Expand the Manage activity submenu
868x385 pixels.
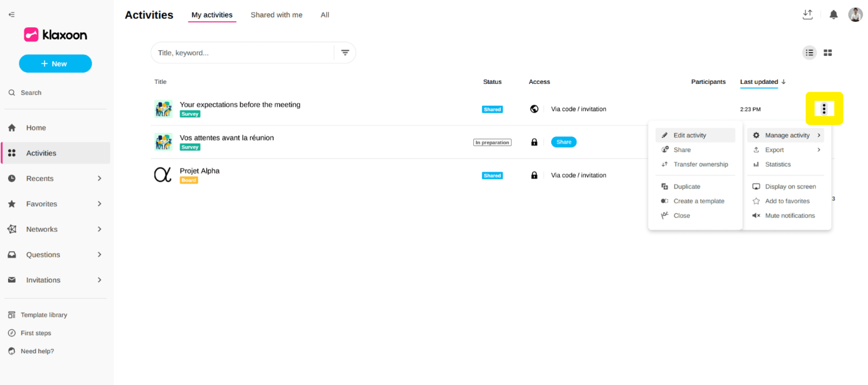tap(786, 135)
